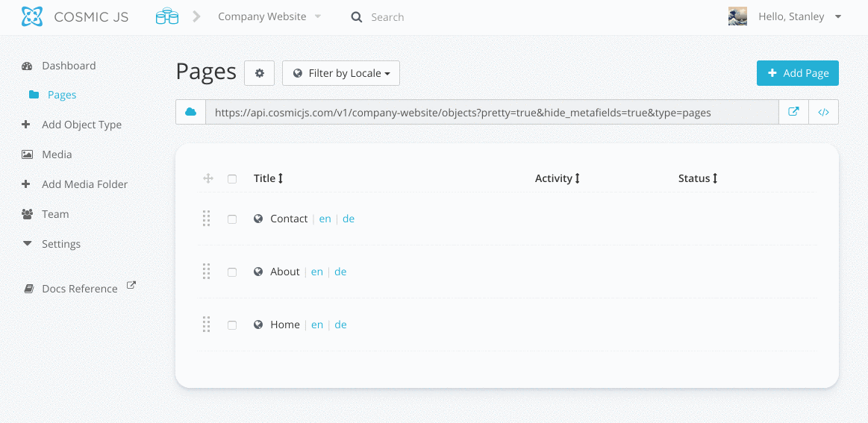Viewport: 868px width, 423px height.
Task: Open the German 'de' version of About
Action: (340, 272)
